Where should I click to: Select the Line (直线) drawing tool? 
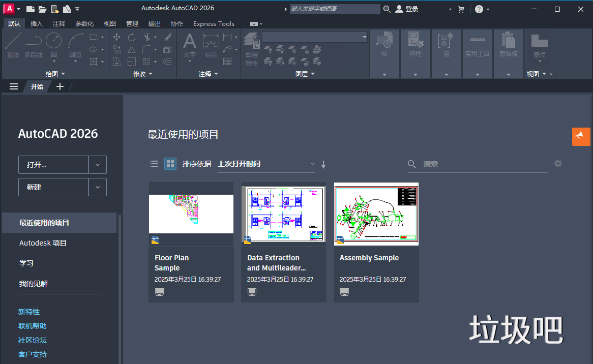pos(13,45)
